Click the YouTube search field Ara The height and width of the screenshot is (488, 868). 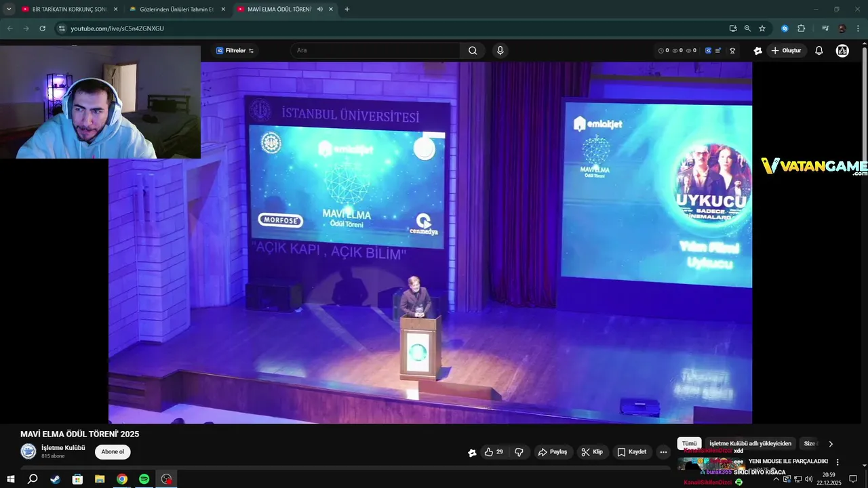(x=376, y=50)
